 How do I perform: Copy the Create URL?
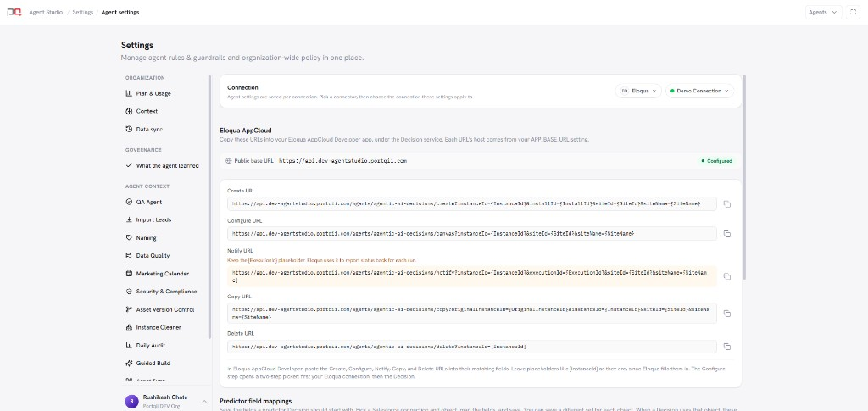[727, 204]
